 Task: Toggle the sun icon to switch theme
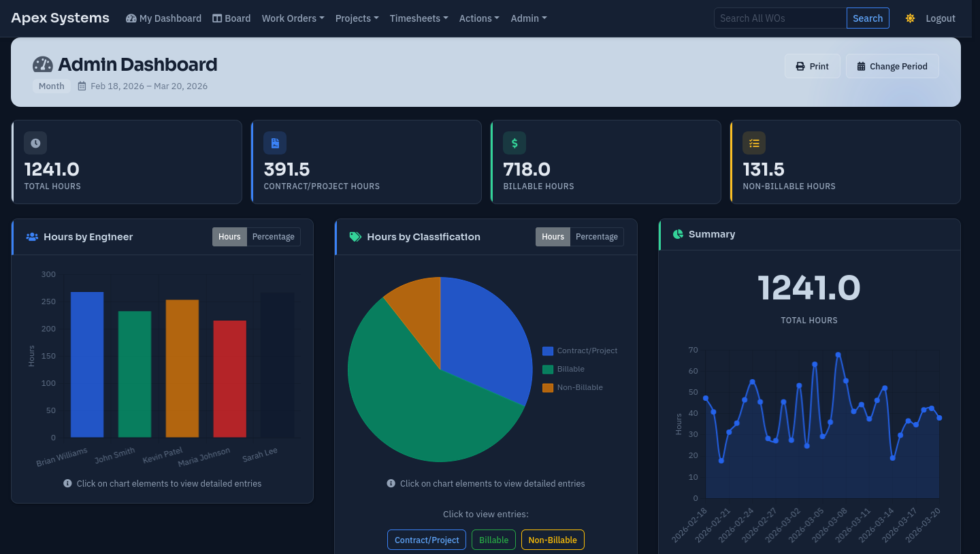pyautogui.click(x=910, y=18)
